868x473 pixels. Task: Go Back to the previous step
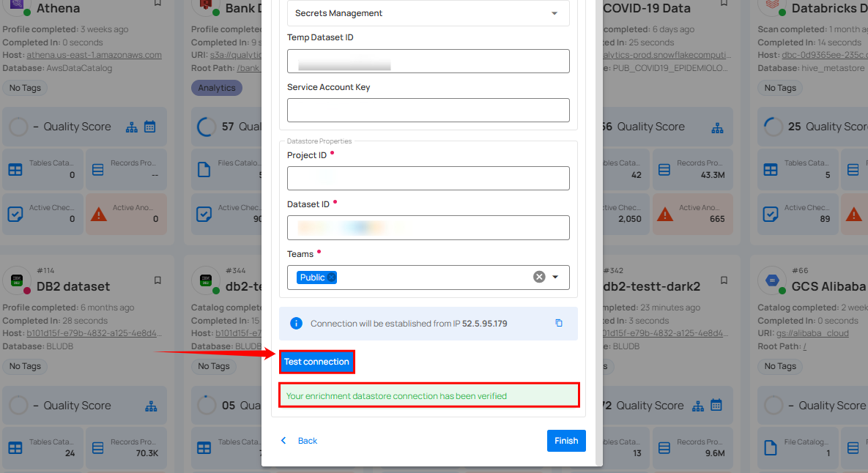pyautogui.click(x=300, y=441)
